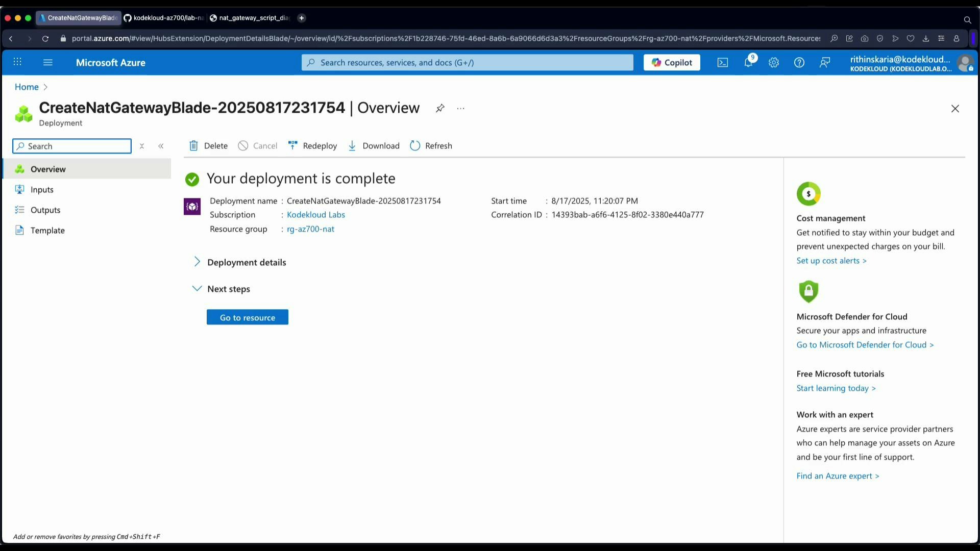The height and width of the screenshot is (551, 980).
Task: Open portal settings gear
Action: tap(774, 62)
